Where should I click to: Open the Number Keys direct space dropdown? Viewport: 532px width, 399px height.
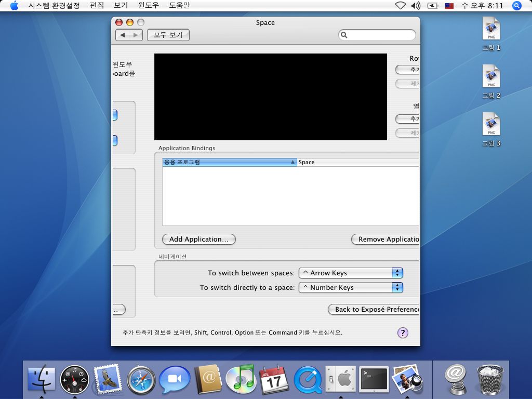coord(351,287)
